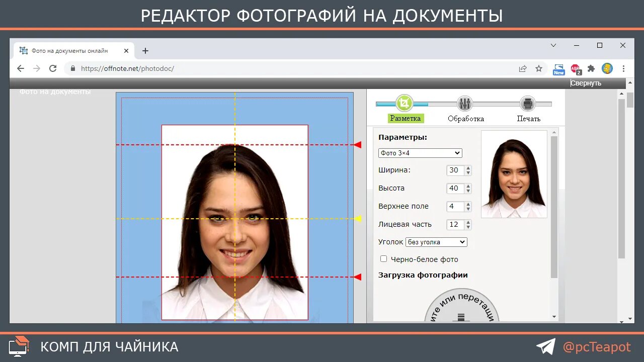The image size is (644, 362).
Task: Click the yellow eye-line arrow marker
Action: [357, 219]
